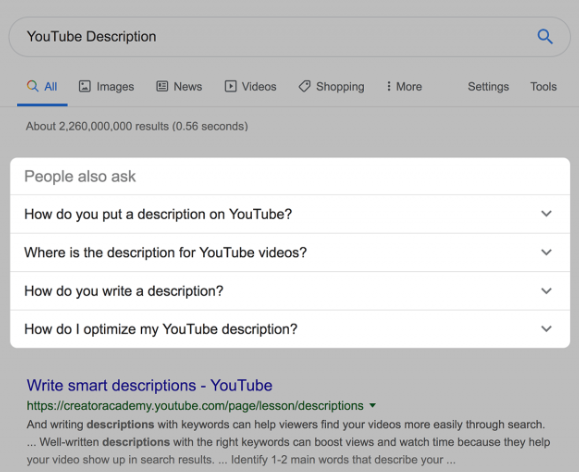Click the News tab newspaper icon

[162, 86]
